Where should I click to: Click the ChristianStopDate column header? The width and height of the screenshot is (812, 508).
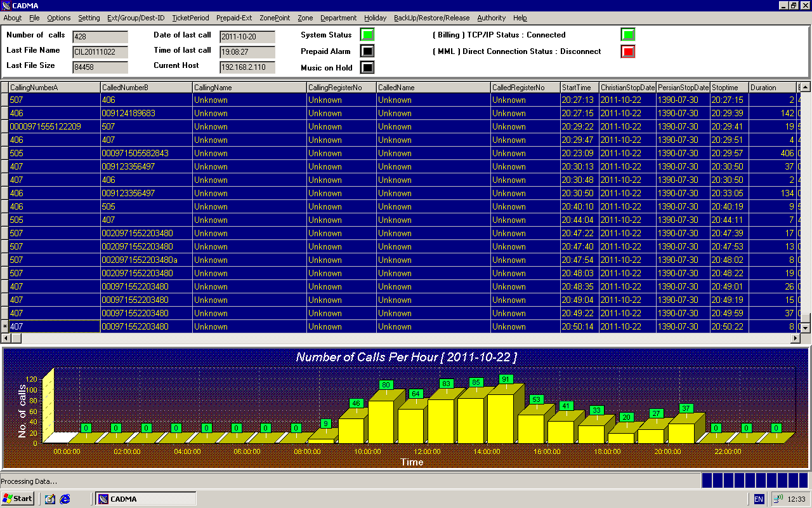pos(628,88)
